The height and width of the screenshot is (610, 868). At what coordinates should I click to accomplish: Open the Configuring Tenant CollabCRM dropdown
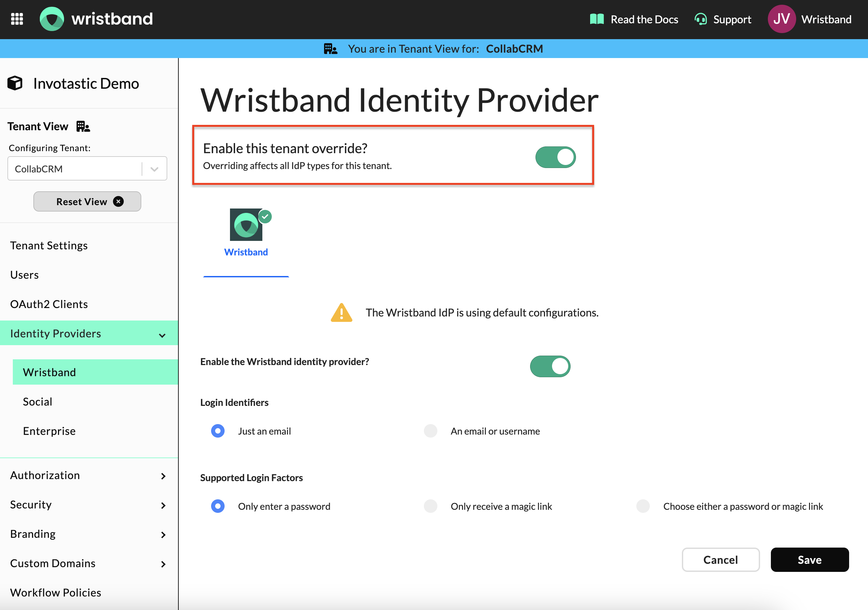click(87, 169)
